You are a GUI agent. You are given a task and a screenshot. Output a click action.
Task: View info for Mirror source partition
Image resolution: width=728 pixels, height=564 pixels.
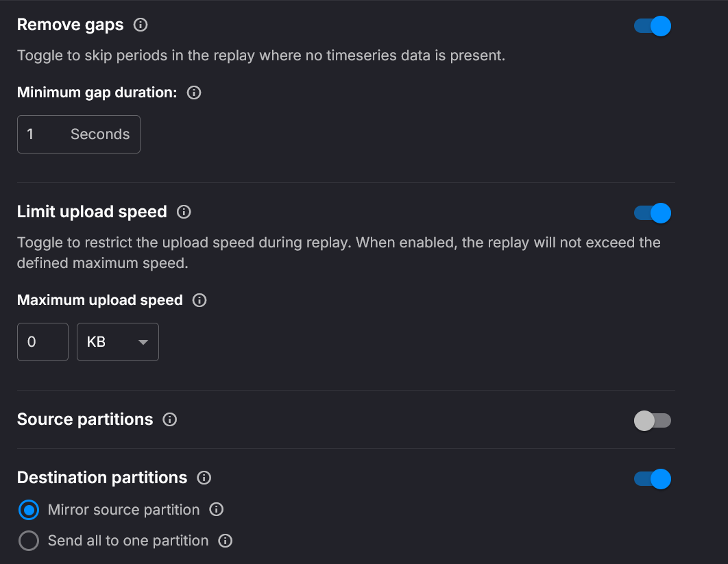pos(217,510)
